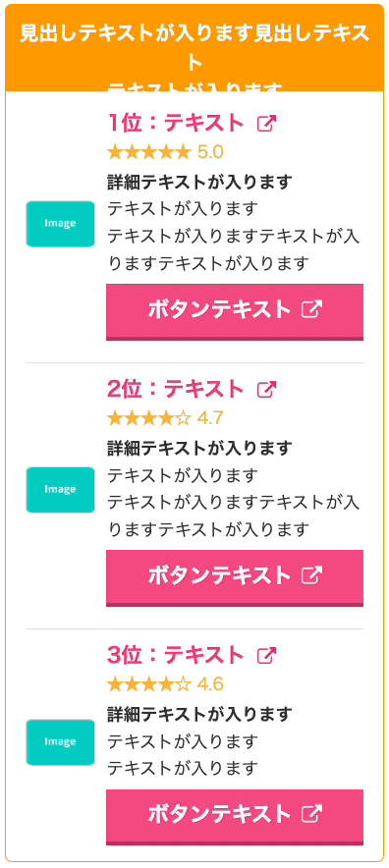The image size is (389, 868).
Task: Click external link icon in third ボタンテキスト button
Action: [312, 814]
